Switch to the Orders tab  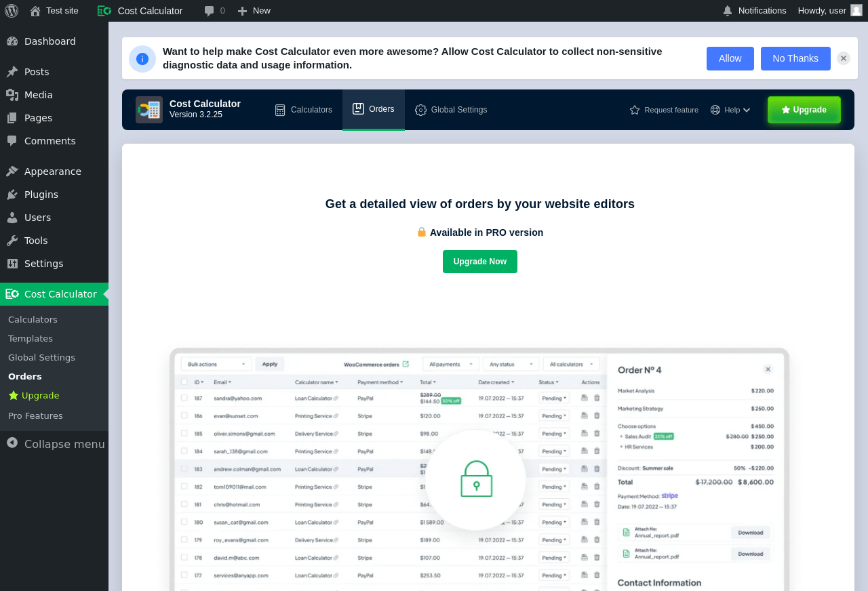point(374,109)
